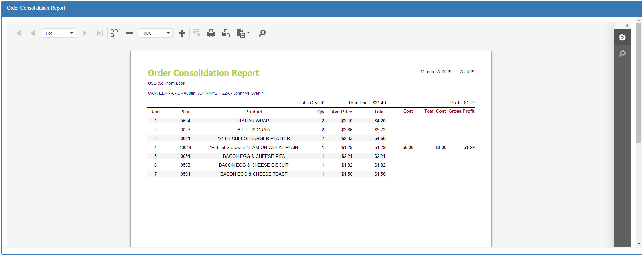Click '*Patient Sandwich* HAM ON WHEAT PLAIN'
This screenshot has height=257, width=644.
click(254, 147)
